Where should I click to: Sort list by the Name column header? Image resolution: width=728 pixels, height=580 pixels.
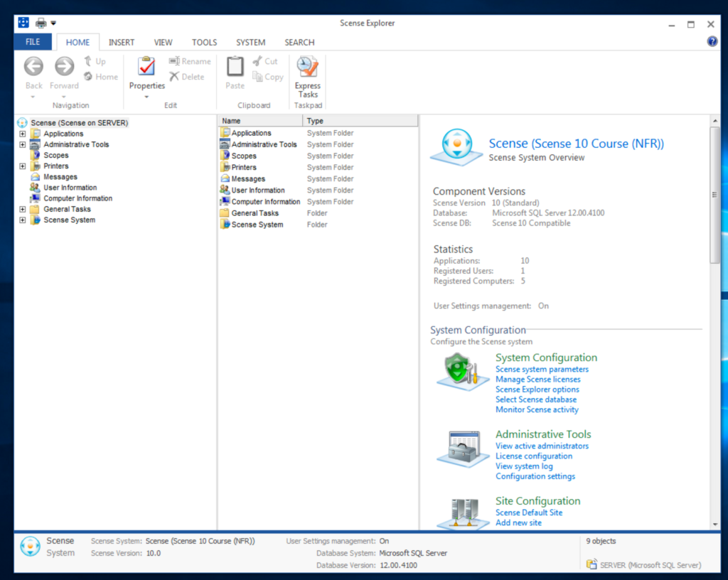point(260,121)
